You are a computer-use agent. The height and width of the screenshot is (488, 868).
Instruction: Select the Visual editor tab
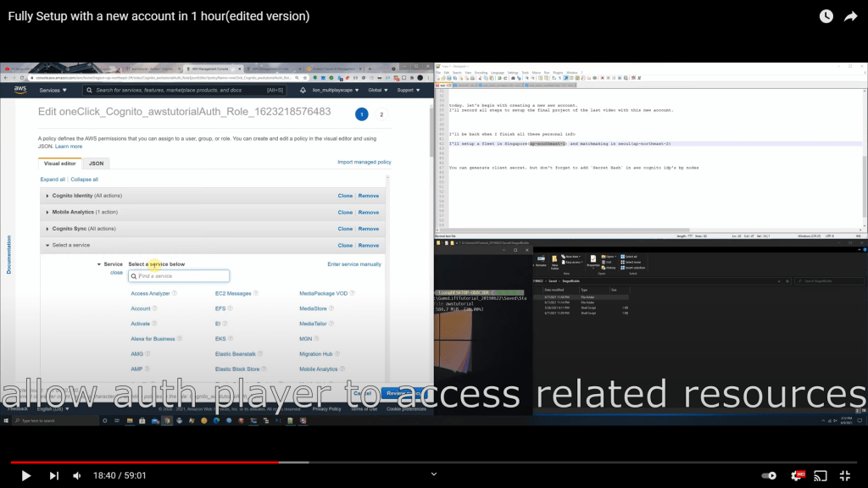pyautogui.click(x=60, y=164)
